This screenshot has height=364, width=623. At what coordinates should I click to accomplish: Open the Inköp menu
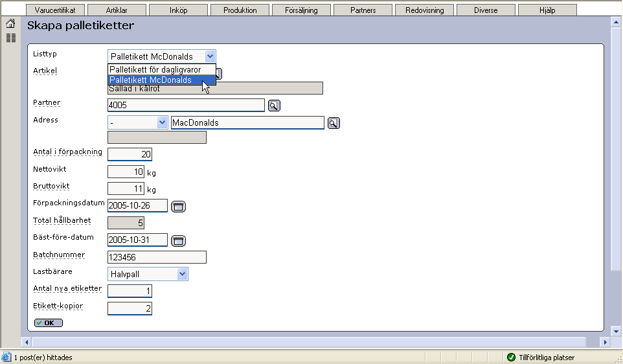(x=178, y=10)
